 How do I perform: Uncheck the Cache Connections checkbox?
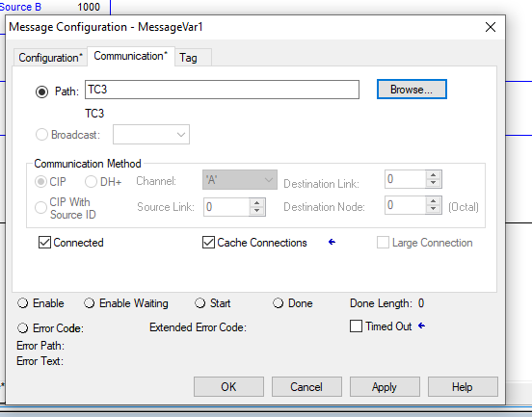coord(208,243)
